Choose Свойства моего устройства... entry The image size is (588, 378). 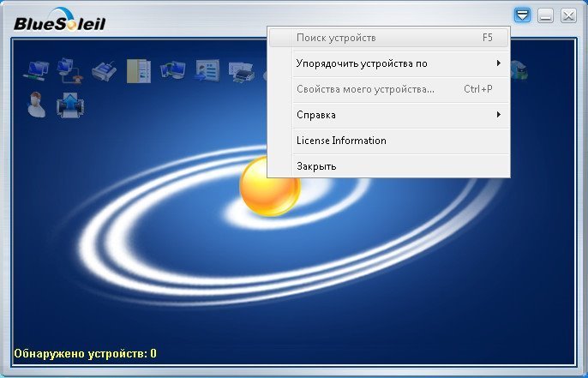click(388, 89)
